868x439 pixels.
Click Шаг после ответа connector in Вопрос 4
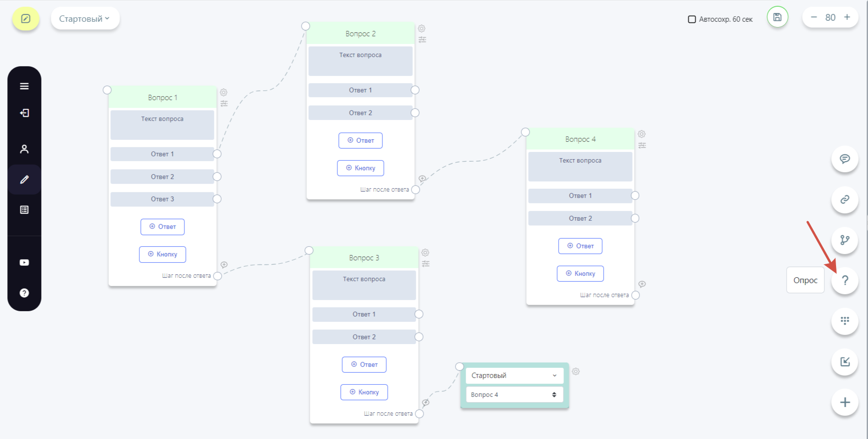636,295
